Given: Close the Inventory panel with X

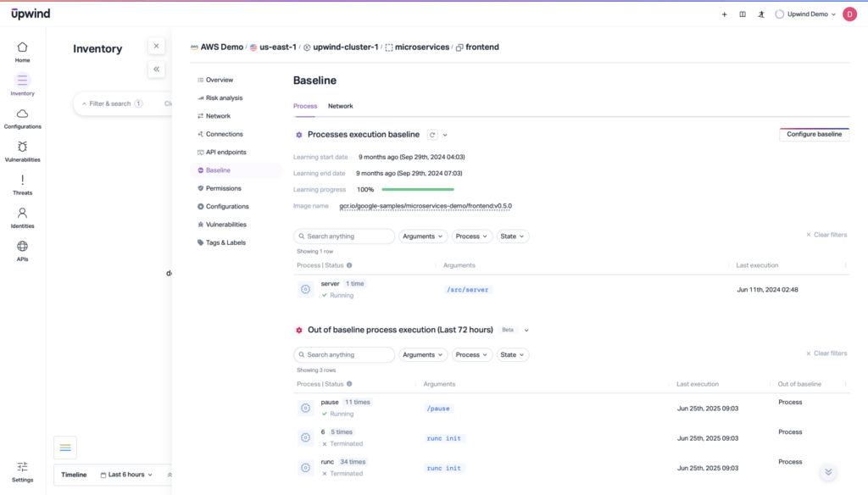Looking at the screenshot, I should point(156,46).
